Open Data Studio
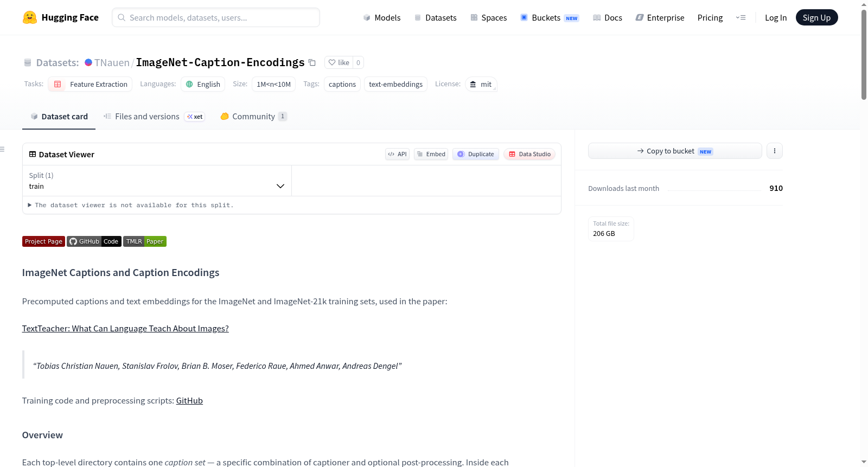The width and height of the screenshot is (868, 467). [529, 154]
